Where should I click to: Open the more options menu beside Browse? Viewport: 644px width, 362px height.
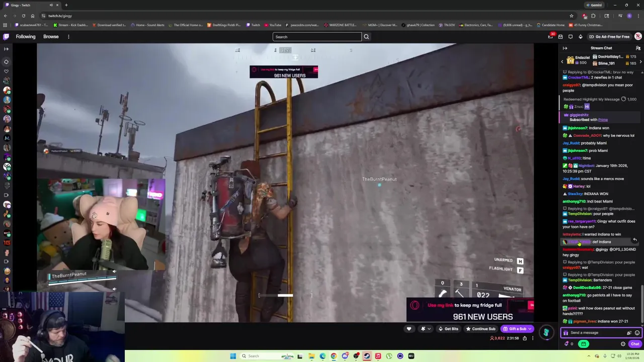click(x=68, y=37)
